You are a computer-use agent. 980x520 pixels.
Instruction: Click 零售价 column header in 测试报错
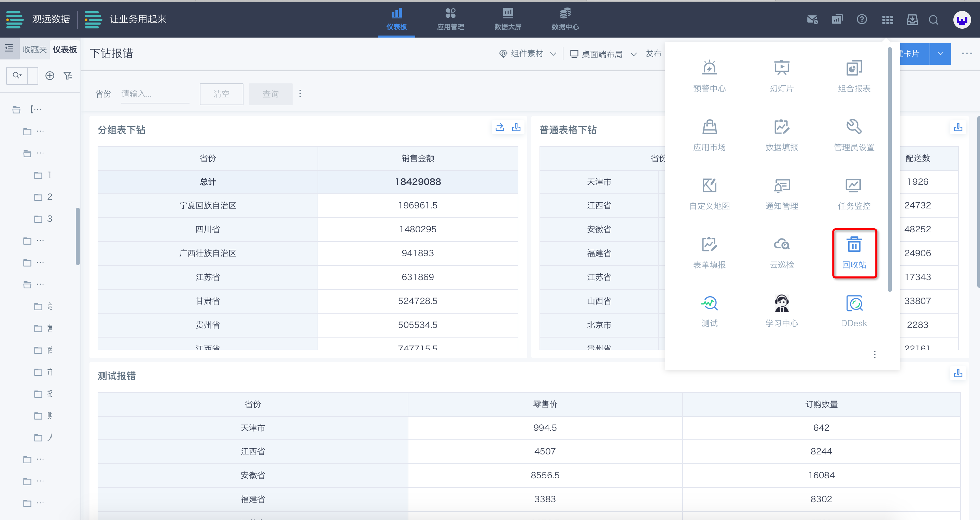(545, 404)
